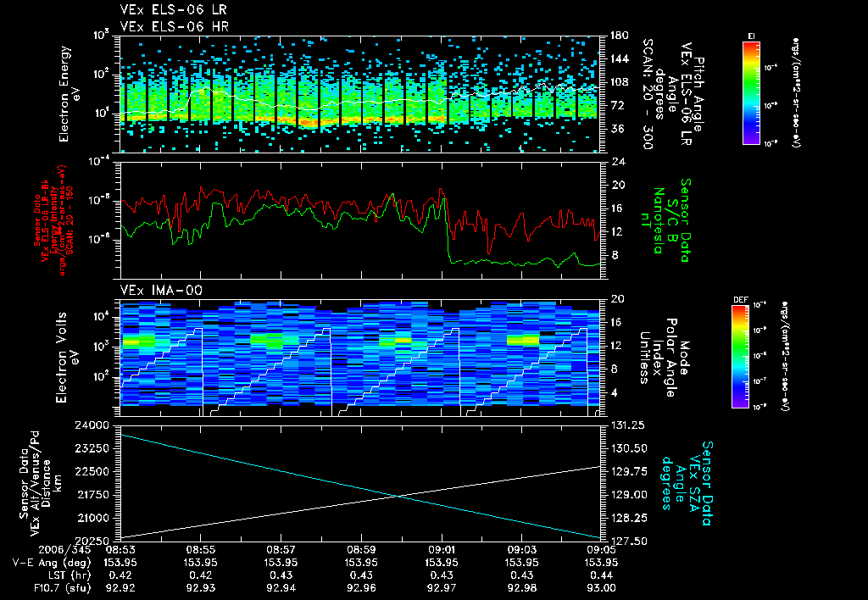This screenshot has width=868, height=600.
Task: Click the 23250 altitude axis tick
Action: pos(92,448)
